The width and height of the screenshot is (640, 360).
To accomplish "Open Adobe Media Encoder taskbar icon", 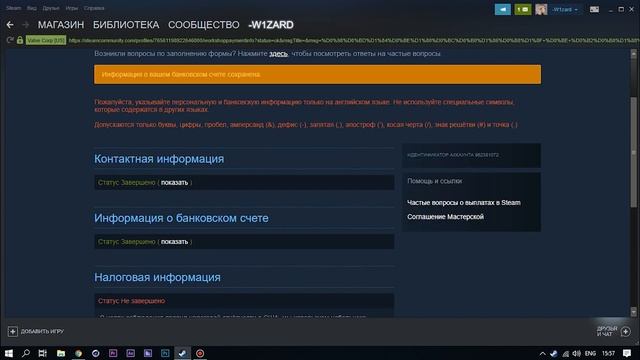I will [x=148, y=353].
